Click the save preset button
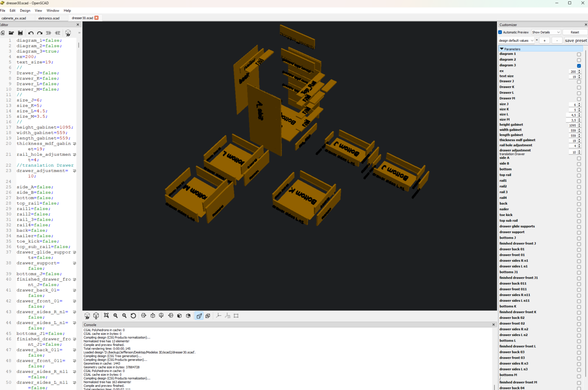The width and height of the screenshot is (588, 390). [576, 41]
